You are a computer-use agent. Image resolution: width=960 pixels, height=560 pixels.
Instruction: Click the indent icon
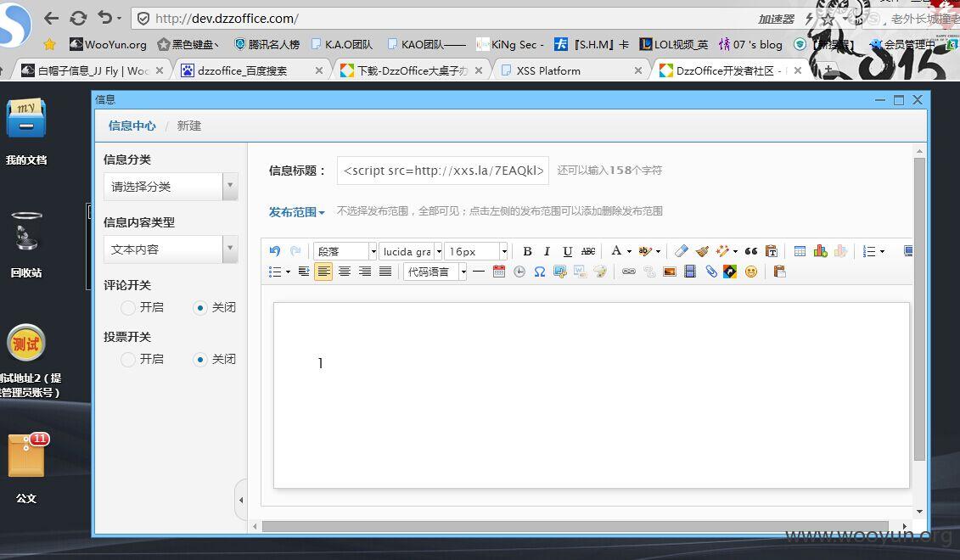pos(304,272)
